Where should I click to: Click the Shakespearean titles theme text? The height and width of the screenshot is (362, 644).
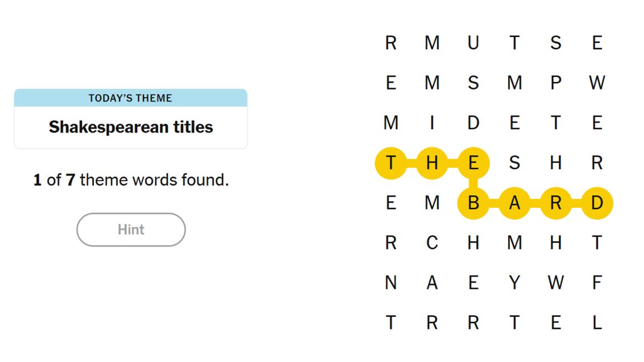tap(131, 127)
